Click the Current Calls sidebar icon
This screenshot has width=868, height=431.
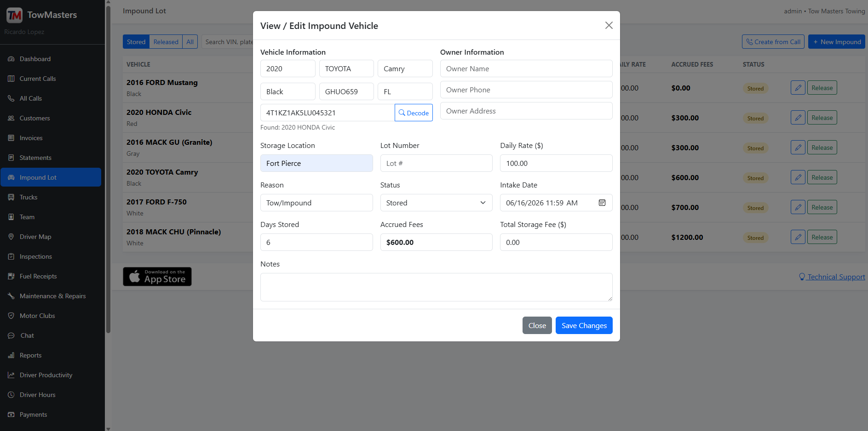pyautogui.click(x=11, y=79)
